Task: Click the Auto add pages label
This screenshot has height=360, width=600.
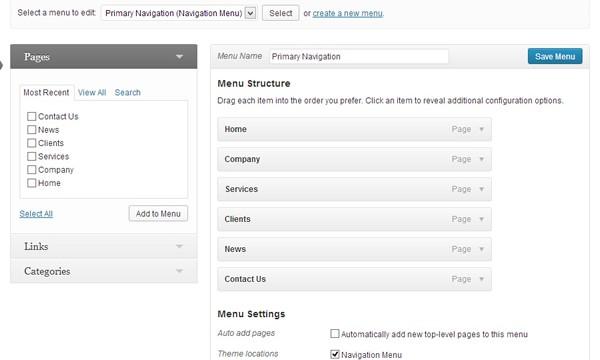Action: [x=246, y=333]
